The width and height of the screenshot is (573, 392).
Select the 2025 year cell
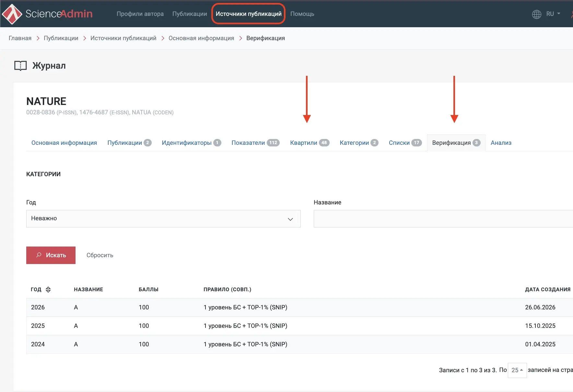[x=38, y=326]
